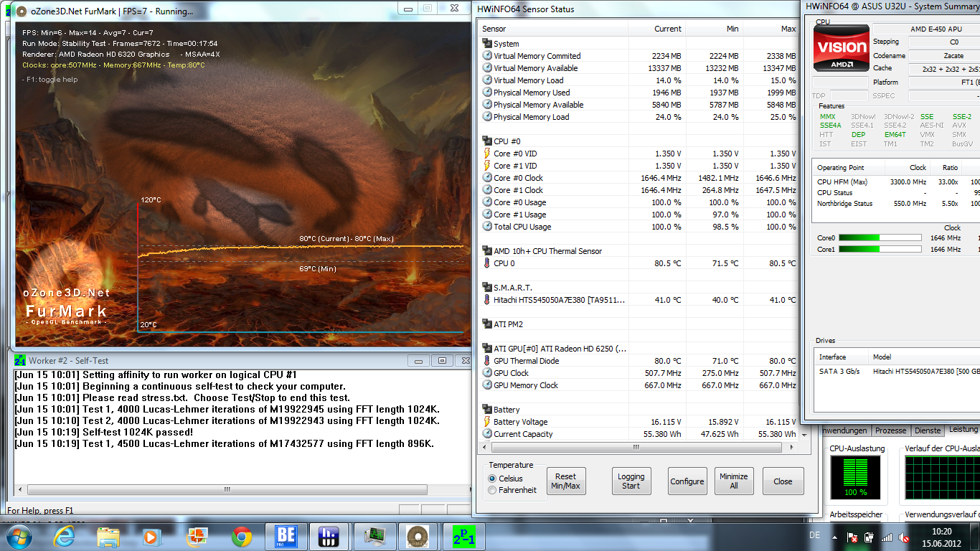The height and width of the screenshot is (551, 980).
Task: Click the AMD Vision logo in System Summary
Action: point(840,49)
